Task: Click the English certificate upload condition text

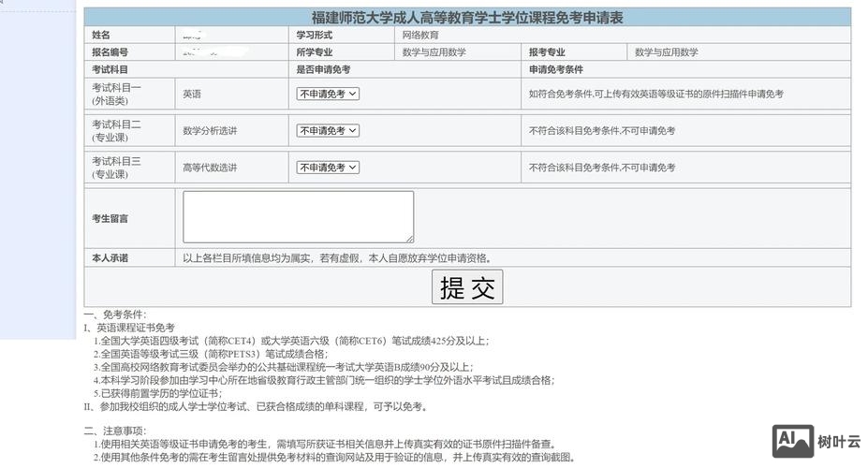Action: [x=656, y=94]
